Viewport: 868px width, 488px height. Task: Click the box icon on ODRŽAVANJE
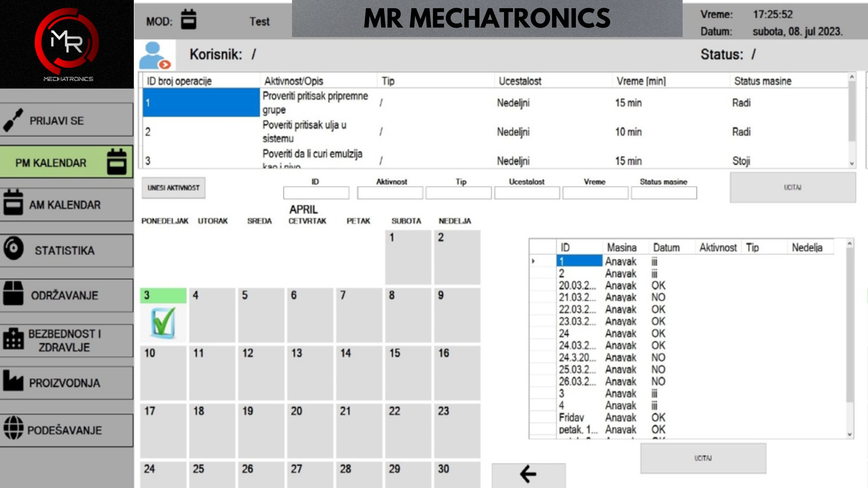tap(13, 293)
